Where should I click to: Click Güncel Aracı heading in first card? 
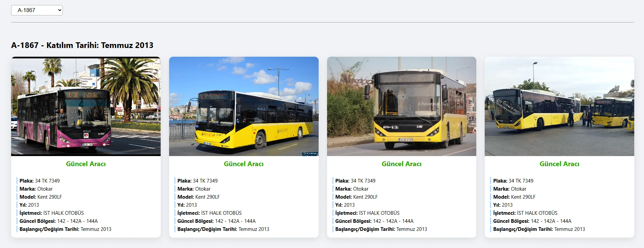(x=86, y=164)
